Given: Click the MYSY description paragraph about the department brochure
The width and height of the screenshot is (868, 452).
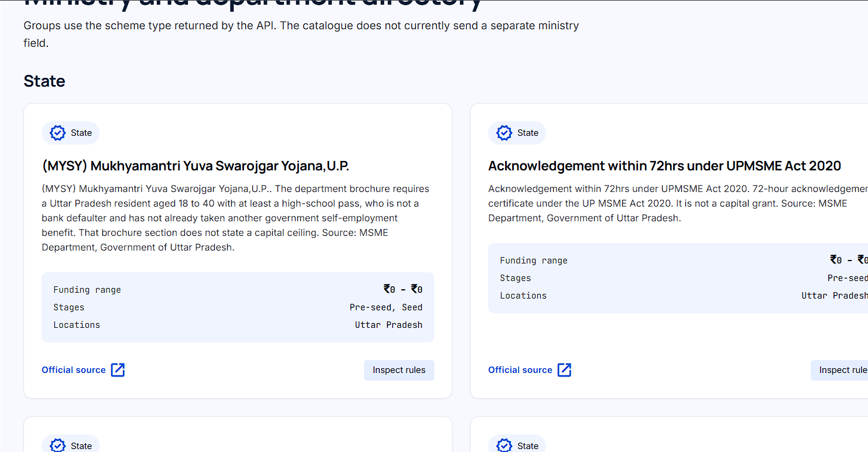Looking at the screenshot, I should [x=236, y=218].
